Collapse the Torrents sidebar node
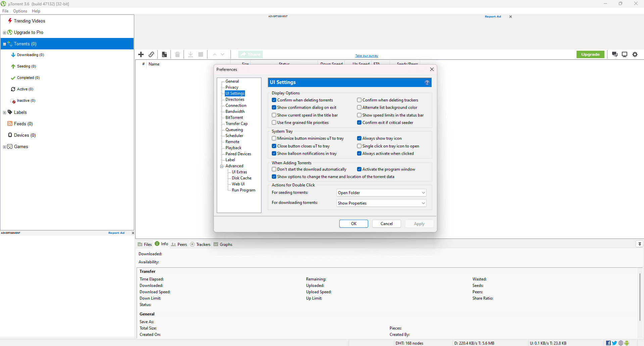 tap(4, 44)
